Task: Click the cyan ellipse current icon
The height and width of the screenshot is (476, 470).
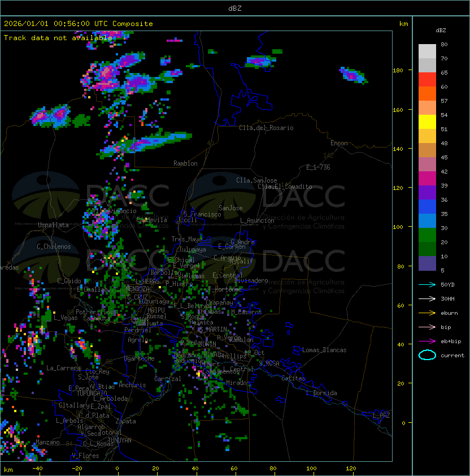Action: (x=427, y=355)
